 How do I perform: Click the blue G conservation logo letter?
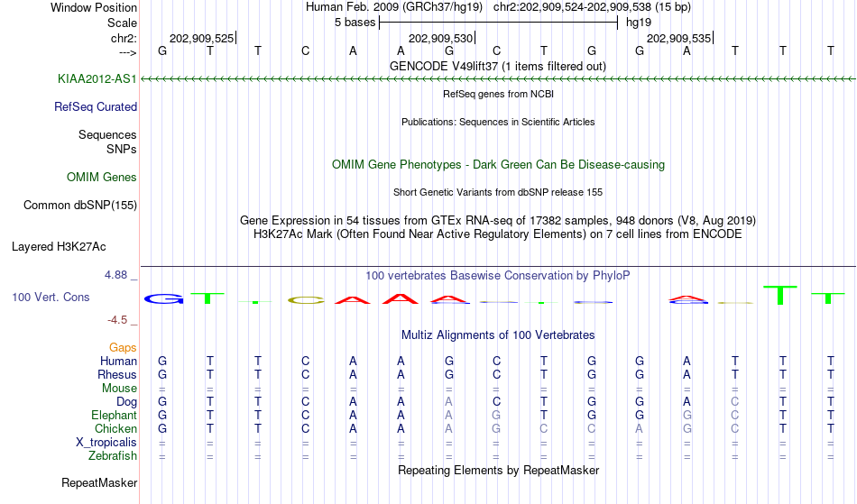[x=163, y=298]
